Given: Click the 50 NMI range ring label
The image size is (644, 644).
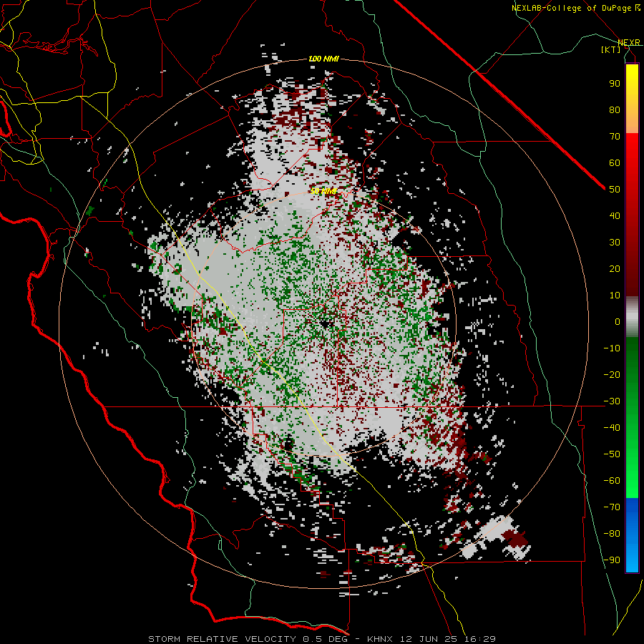Looking at the screenshot, I should click(323, 191).
